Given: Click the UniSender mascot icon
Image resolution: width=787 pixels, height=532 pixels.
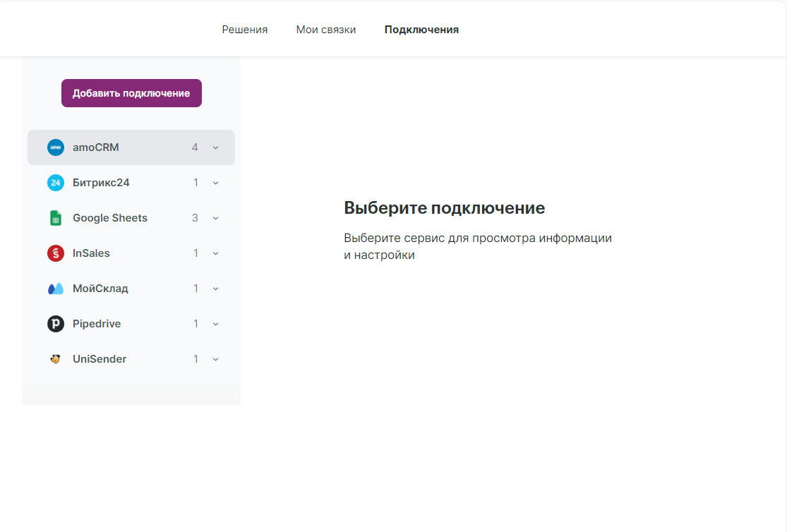Looking at the screenshot, I should coord(56,359).
